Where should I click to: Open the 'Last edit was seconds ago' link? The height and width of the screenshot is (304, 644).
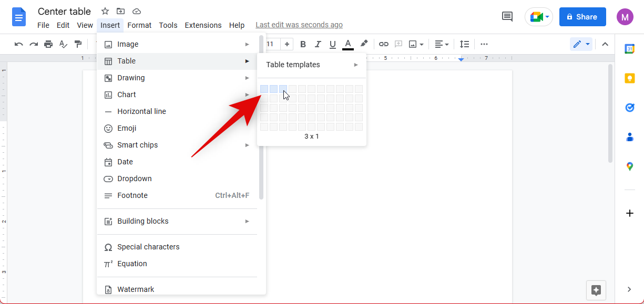coord(299,25)
